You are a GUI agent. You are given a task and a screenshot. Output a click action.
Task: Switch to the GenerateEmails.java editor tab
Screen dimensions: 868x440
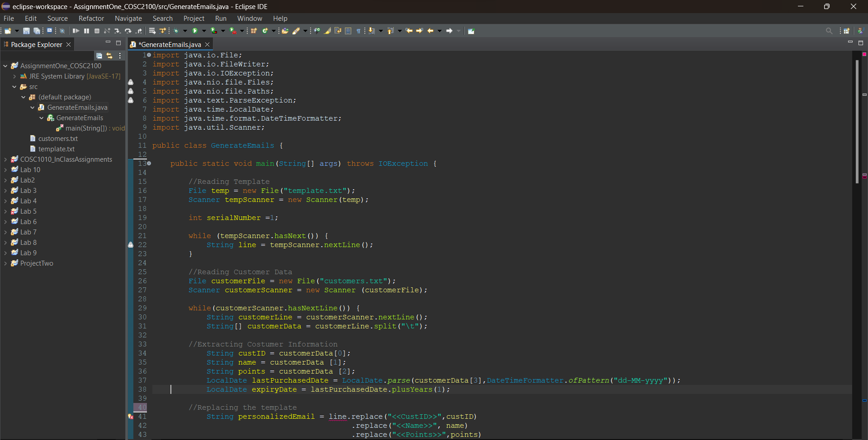click(170, 44)
